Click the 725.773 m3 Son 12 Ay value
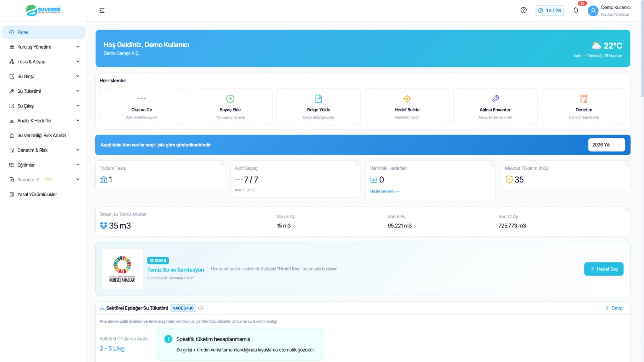The height and width of the screenshot is (362, 644). tap(512, 226)
